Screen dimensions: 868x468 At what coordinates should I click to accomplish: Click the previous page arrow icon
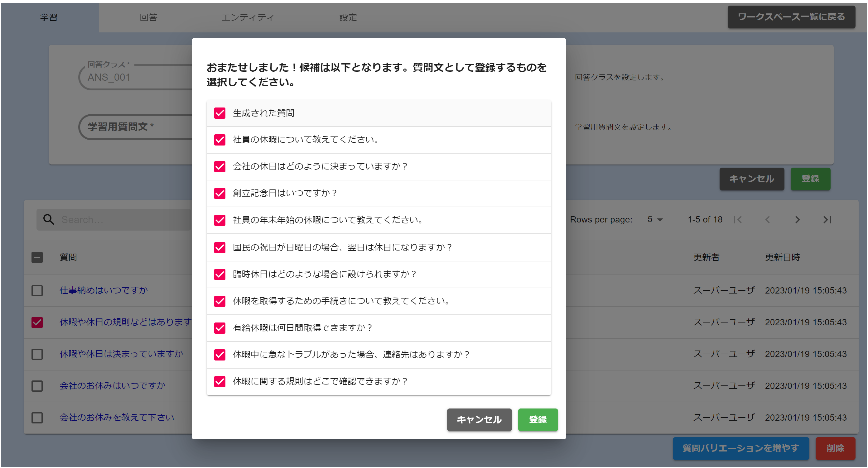tap(768, 220)
